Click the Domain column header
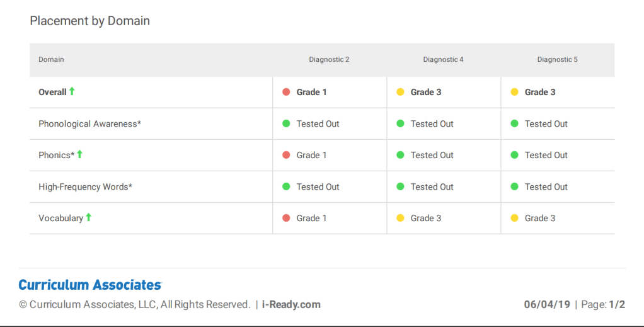This screenshot has width=644, height=327. tap(51, 60)
